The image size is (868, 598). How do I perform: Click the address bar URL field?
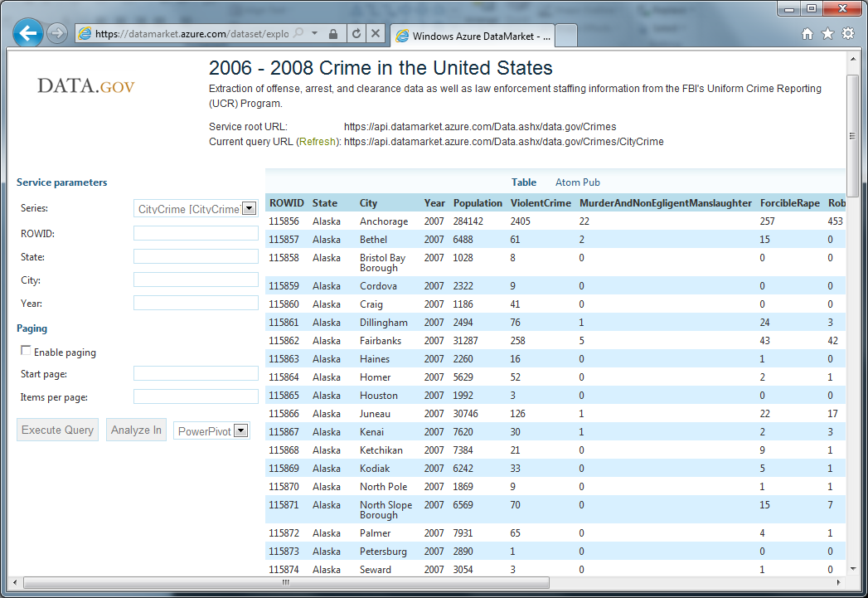point(192,34)
